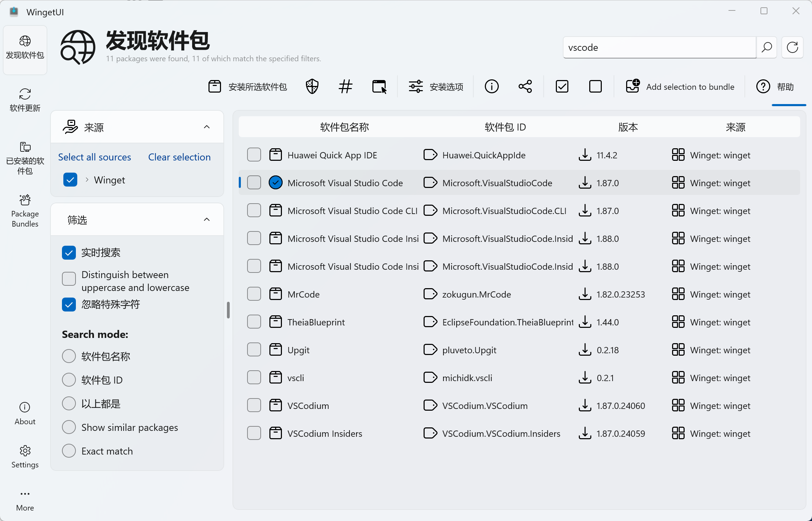Collapse the 来源 sources panel
812x521 pixels.
click(x=207, y=127)
